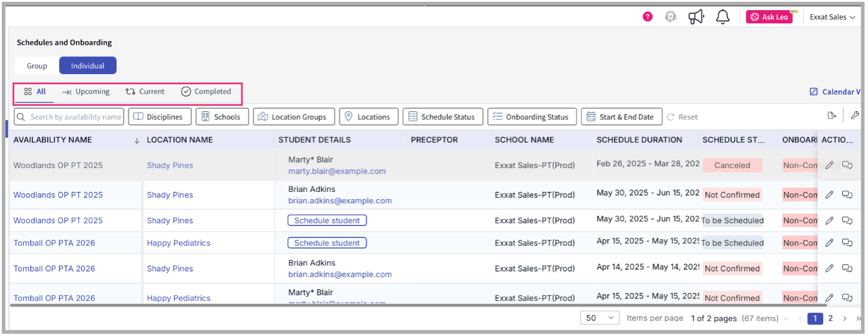The height and width of the screenshot is (336, 868).
Task: Open the notifications bell
Action: pos(723,17)
